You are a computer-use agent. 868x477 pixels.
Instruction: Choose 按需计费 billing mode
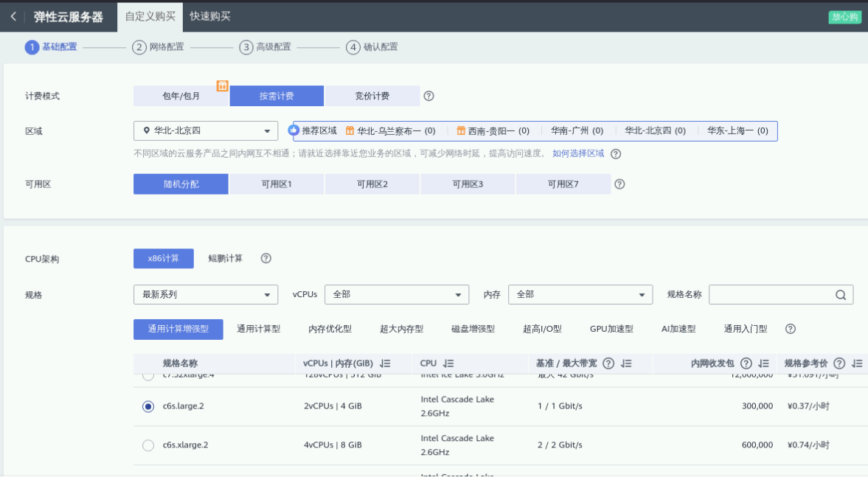pos(277,96)
